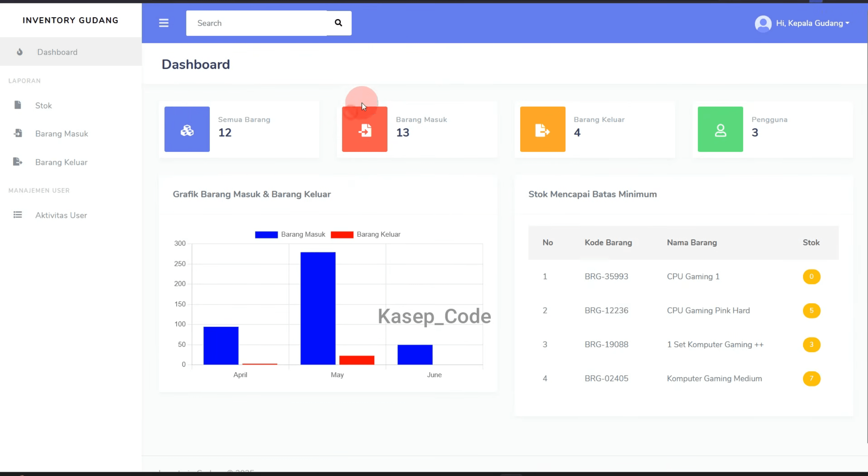
Task: Click the blue Semua Barang boxes icon
Action: (x=187, y=129)
